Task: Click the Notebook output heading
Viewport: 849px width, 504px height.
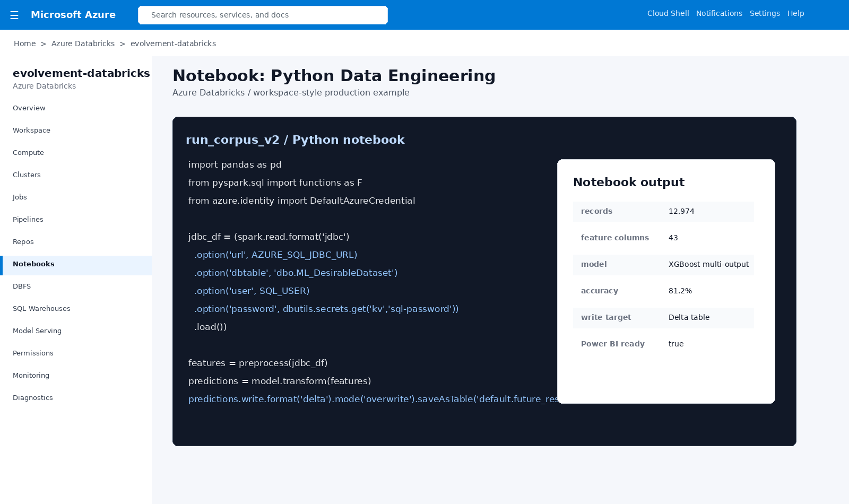Action: [629, 182]
